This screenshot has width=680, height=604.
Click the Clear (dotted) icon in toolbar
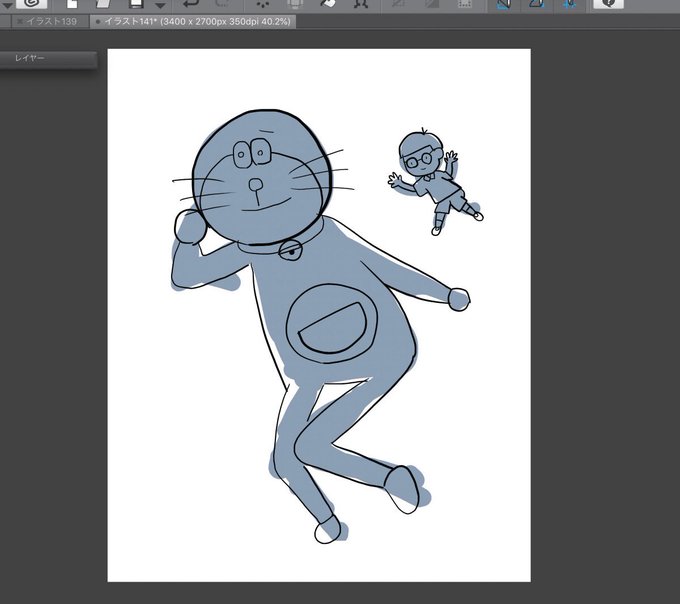pyautogui.click(x=263, y=3)
